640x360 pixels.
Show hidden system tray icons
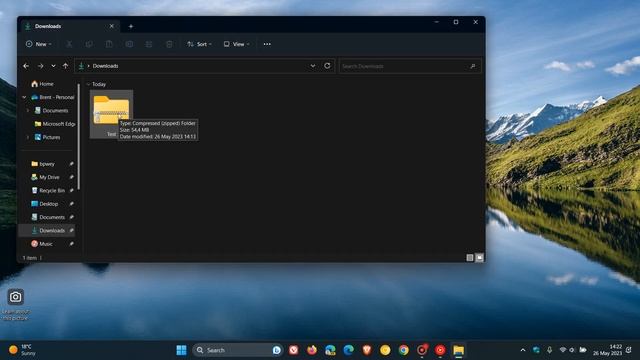point(523,350)
